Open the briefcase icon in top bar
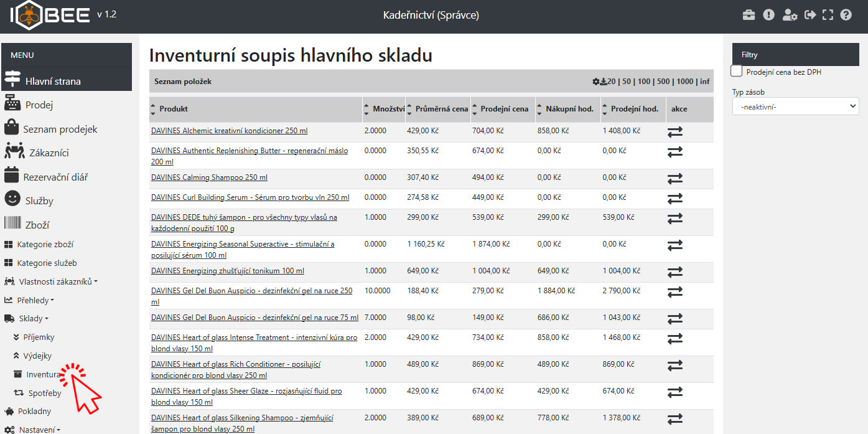Image resolution: width=868 pixels, height=434 pixels. coord(749,15)
